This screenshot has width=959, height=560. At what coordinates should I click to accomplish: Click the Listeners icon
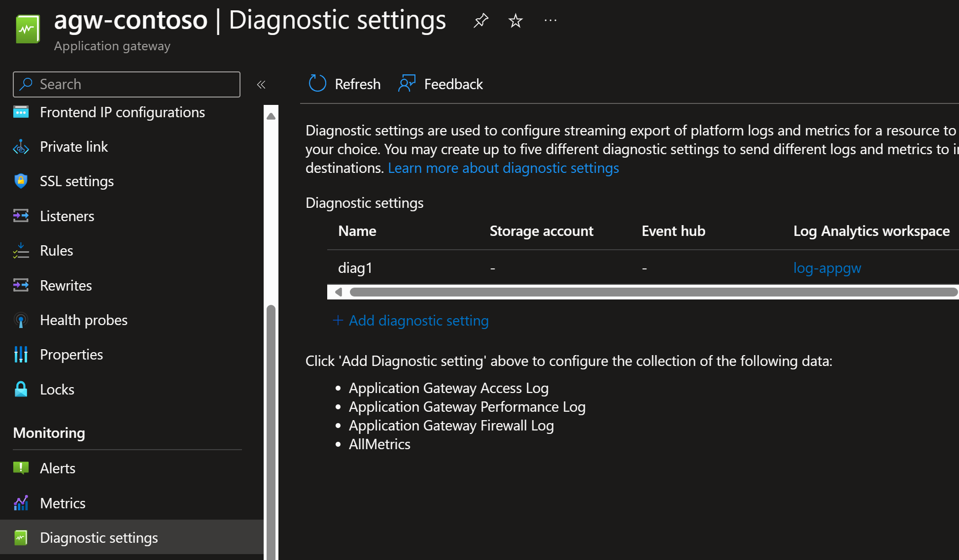click(21, 216)
